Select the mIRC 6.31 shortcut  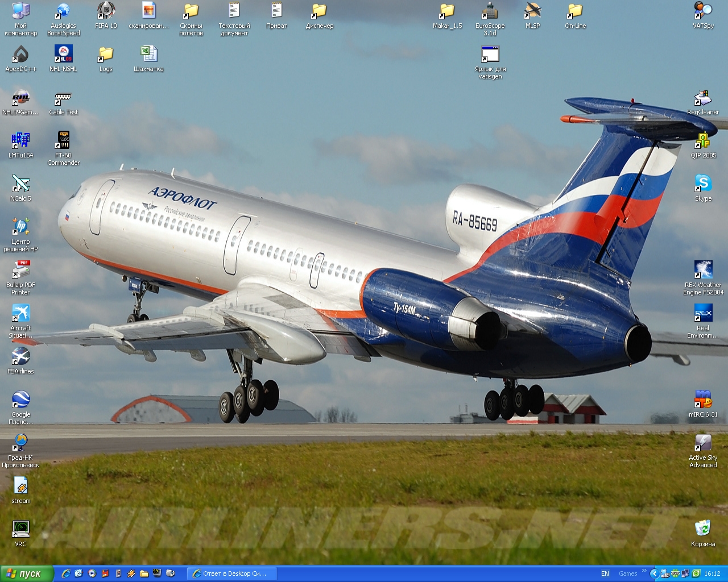tap(703, 405)
